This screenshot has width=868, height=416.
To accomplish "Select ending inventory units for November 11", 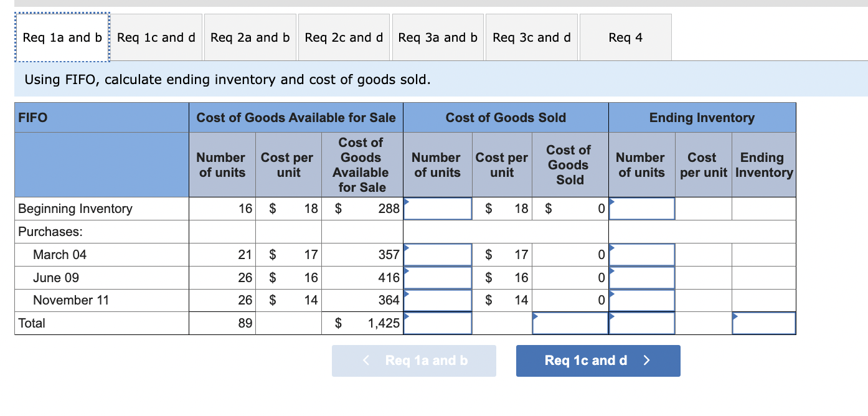I will click(642, 300).
